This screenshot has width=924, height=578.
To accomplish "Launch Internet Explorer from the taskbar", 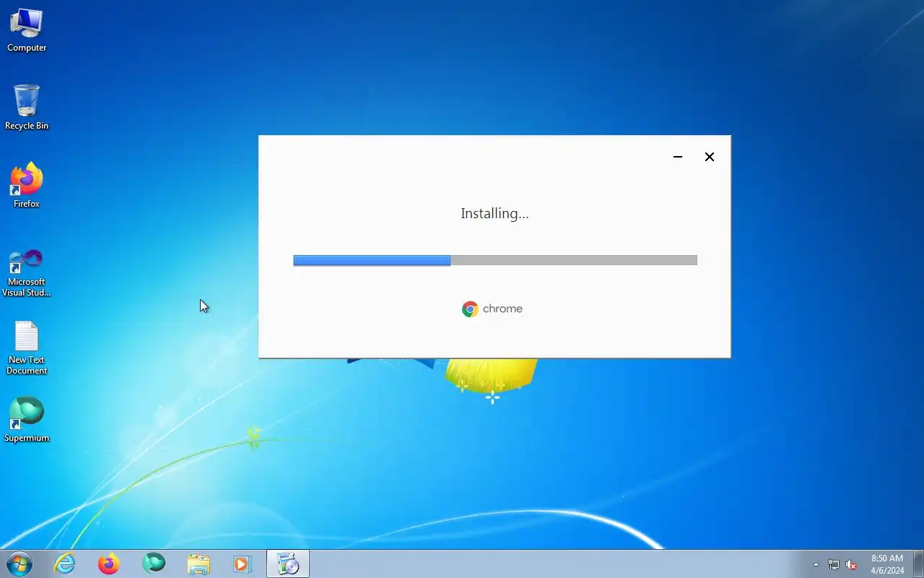I will click(65, 564).
